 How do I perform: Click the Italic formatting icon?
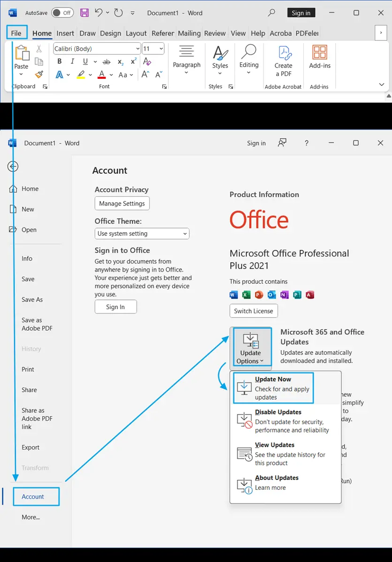[72, 61]
